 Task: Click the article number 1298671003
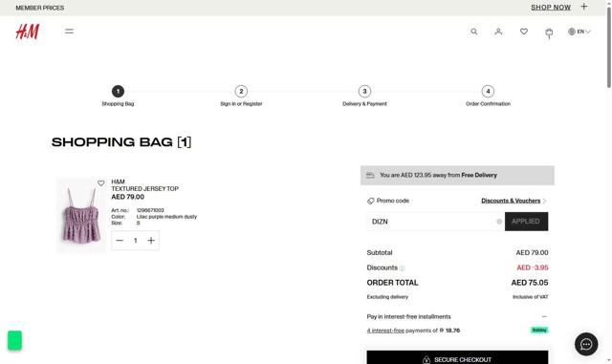pos(150,210)
